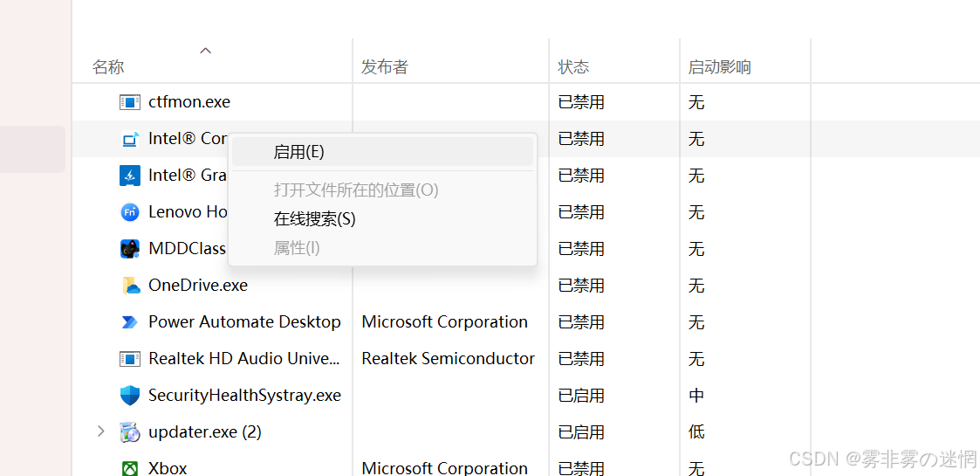Sort by the 启动影响 column header
980x476 pixels.
tap(719, 67)
